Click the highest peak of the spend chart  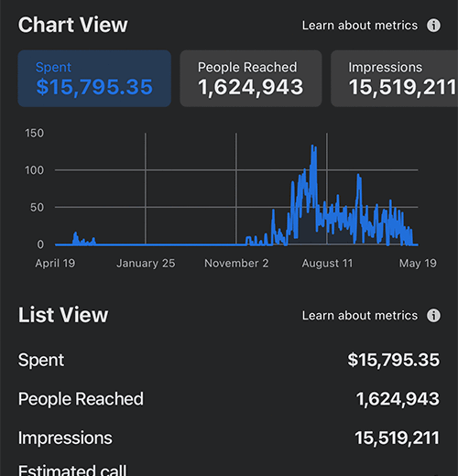coord(312,146)
